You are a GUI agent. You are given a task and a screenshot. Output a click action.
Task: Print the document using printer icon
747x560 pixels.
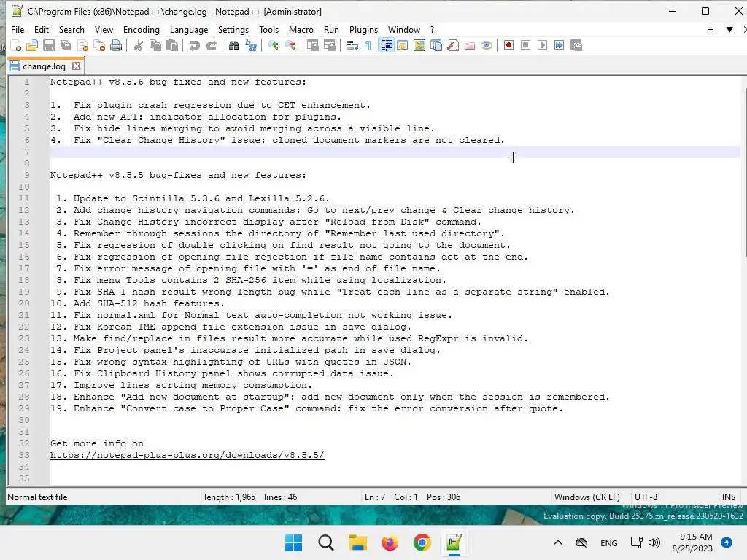(116, 45)
